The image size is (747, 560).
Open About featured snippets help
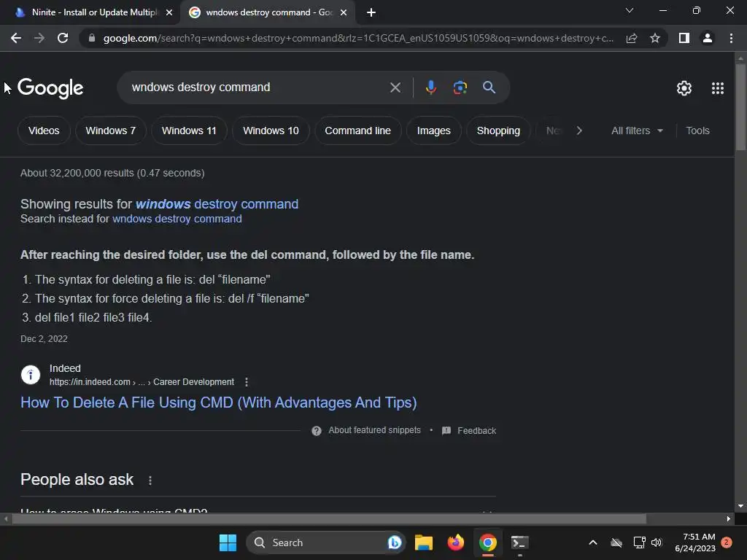tap(366, 430)
